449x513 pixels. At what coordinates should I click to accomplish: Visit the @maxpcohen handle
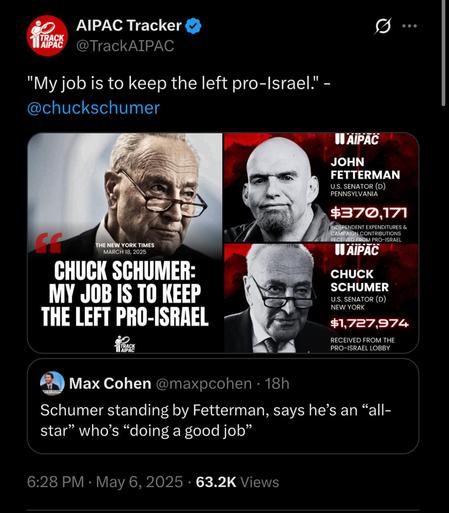204,384
